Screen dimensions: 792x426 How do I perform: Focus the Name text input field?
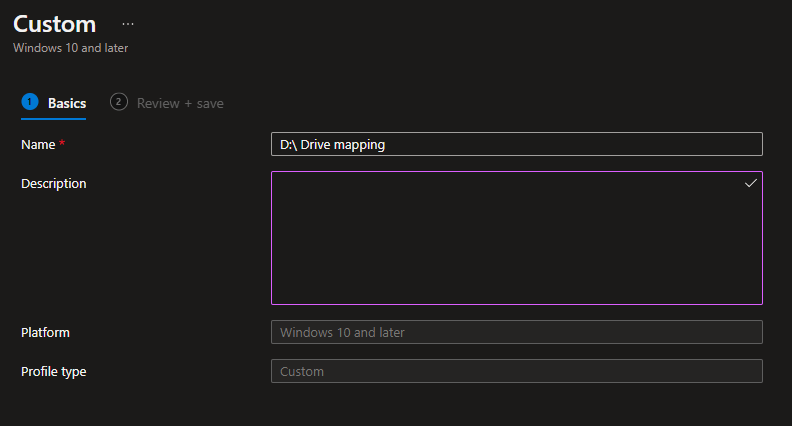click(x=570, y=144)
